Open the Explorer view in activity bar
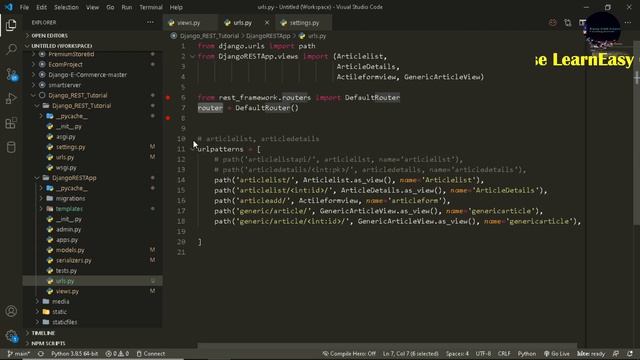The width and height of the screenshot is (640, 360). tap(11, 25)
